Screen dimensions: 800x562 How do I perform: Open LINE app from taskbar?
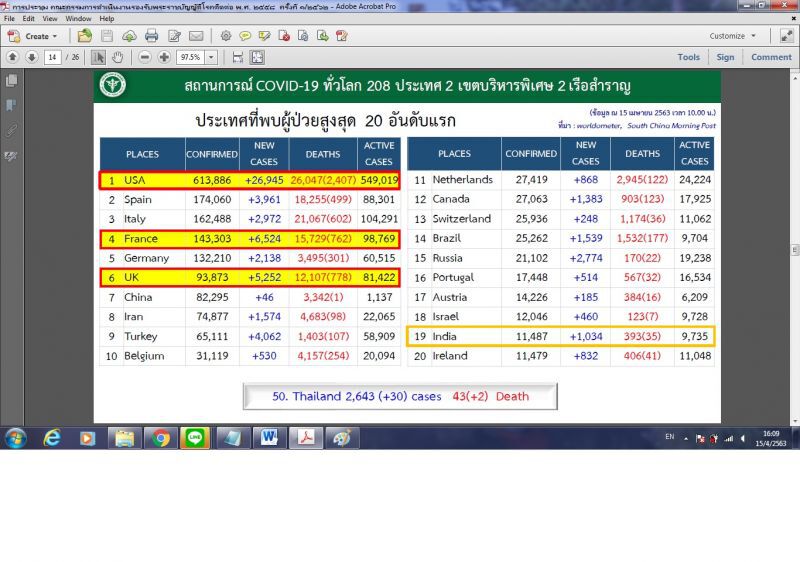(195, 438)
